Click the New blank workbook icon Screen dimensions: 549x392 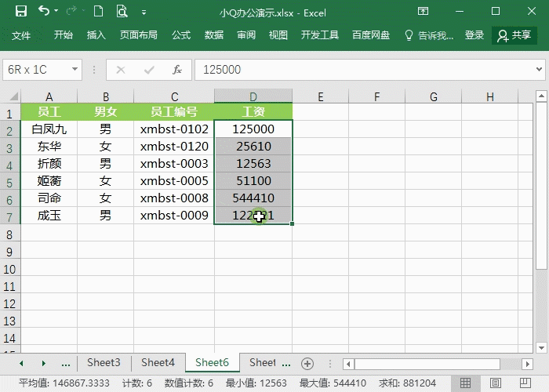(x=98, y=12)
